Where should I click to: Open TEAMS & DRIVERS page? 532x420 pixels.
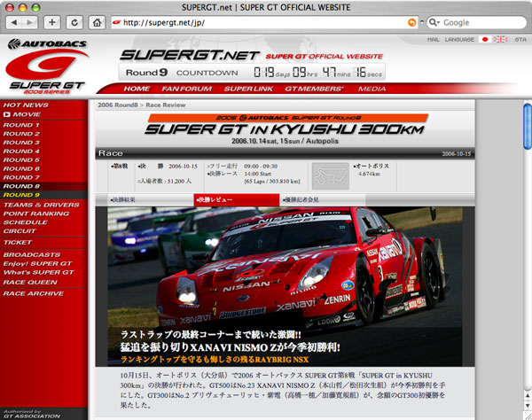click(41, 205)
